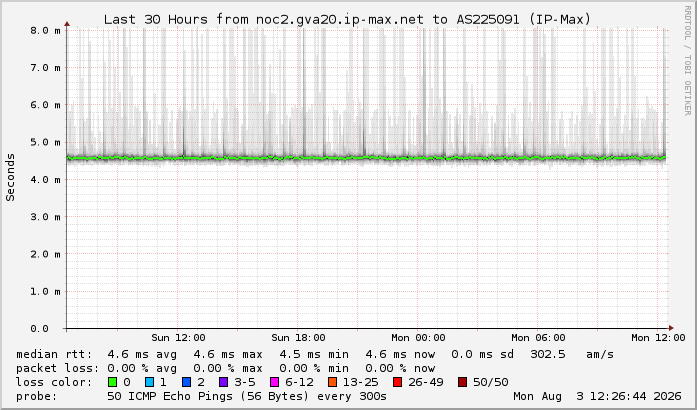Click the purple loss swatch for 3-5
The image size is (697, 410).
click(224, 382)
